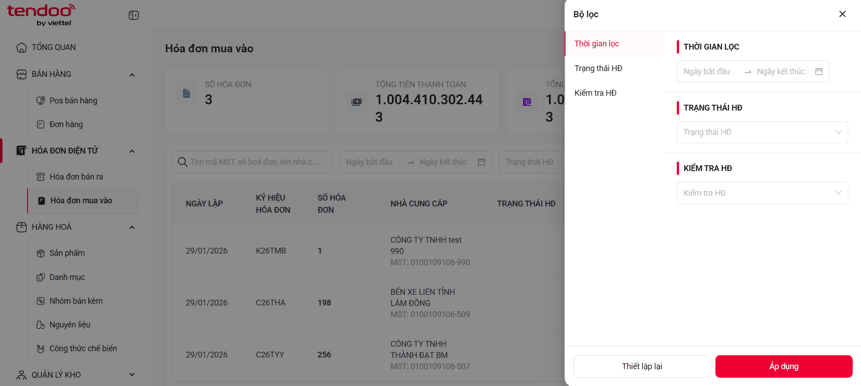Click the Công thức chế biến icon
This screenshot has height=386, width=861.
pyautogui.click(x=40, y=349)
